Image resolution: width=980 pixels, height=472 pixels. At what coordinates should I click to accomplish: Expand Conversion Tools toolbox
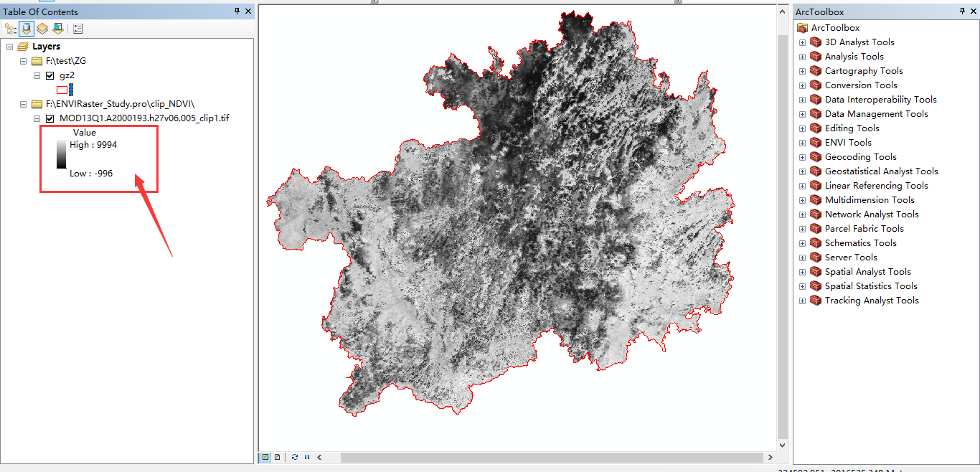(802, 85)
